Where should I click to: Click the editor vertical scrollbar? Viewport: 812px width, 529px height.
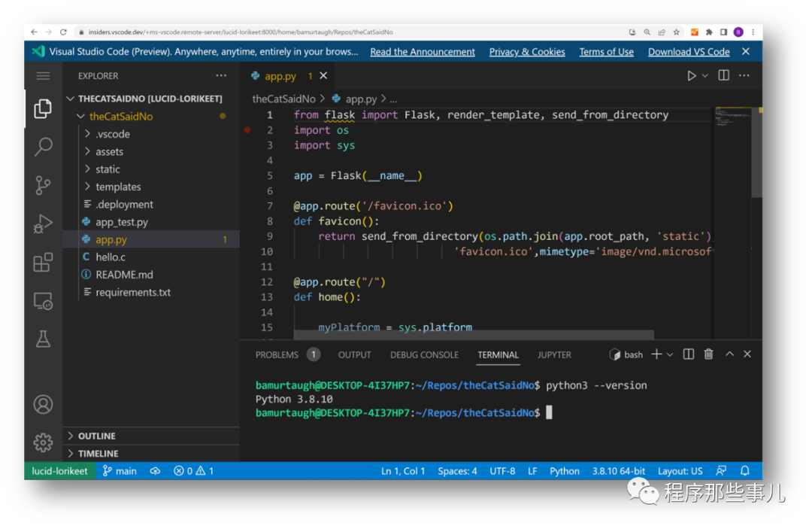756,154
